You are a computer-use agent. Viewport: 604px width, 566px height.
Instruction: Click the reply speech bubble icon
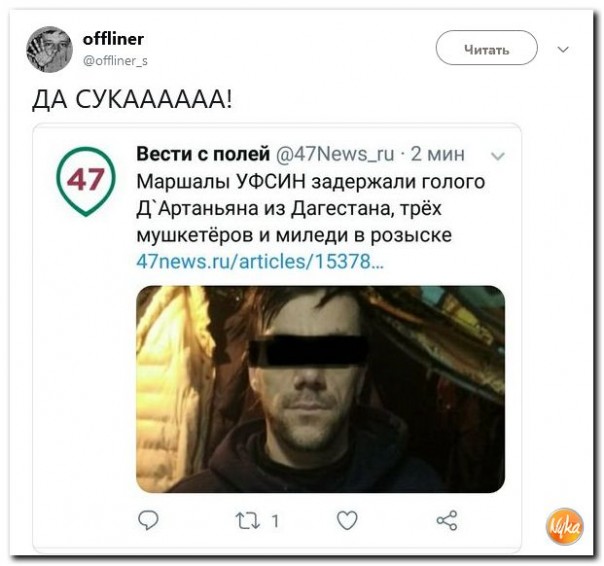tap(148, 521)
